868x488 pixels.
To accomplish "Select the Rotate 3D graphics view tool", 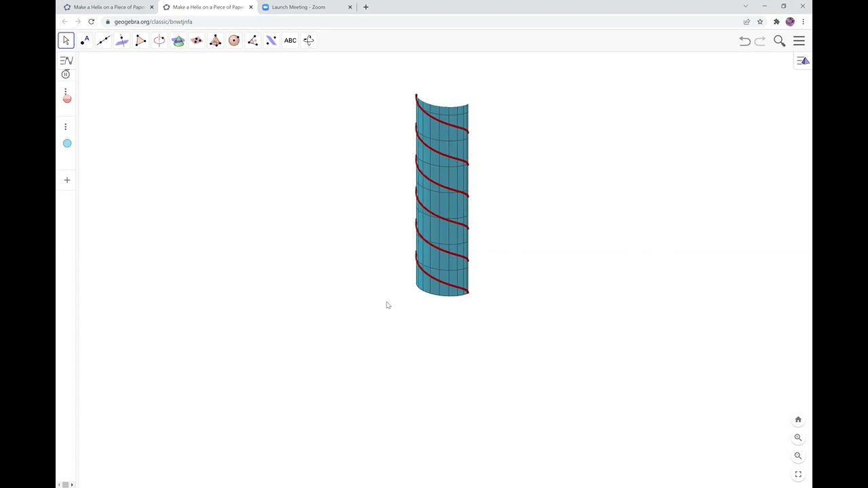I will (x=309, y=41).
